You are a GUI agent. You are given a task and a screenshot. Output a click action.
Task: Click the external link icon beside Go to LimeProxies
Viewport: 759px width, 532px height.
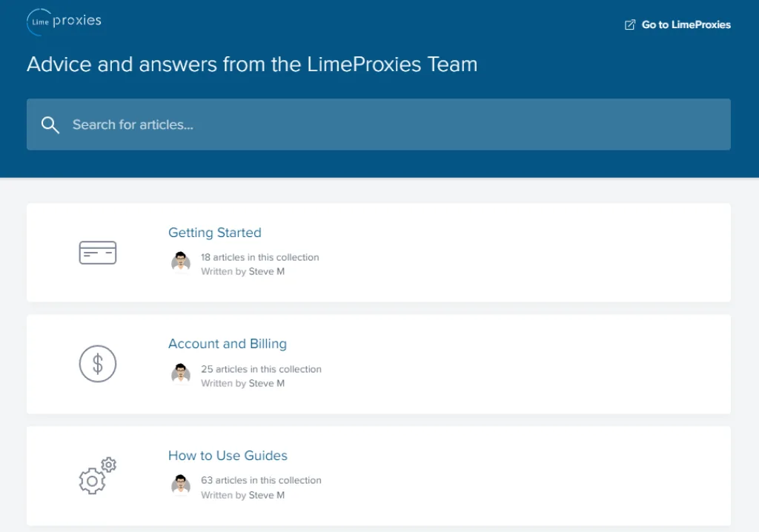(x=630, y=25)
